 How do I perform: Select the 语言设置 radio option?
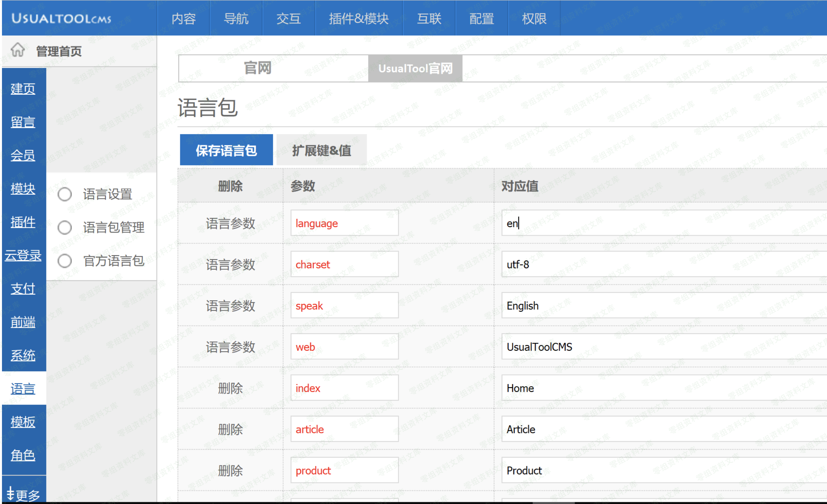pos(64,194)
